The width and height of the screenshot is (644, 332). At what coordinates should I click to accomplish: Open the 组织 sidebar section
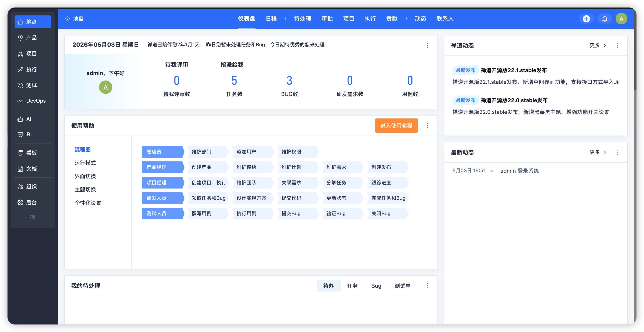[x=33, y=187]
